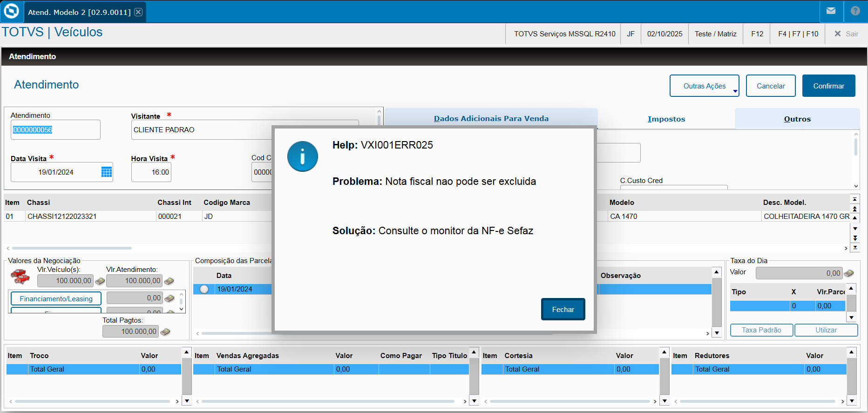Screen dimensions: 868x413
Task: Click money icon beside Vlr.Veículo(s) value
Action: [x=100, y=281]
